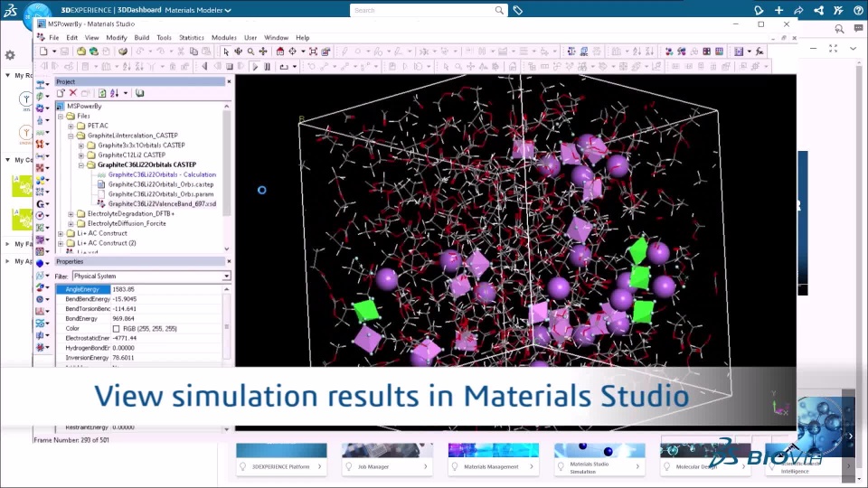Click the animation Play button

coord(255,66)
